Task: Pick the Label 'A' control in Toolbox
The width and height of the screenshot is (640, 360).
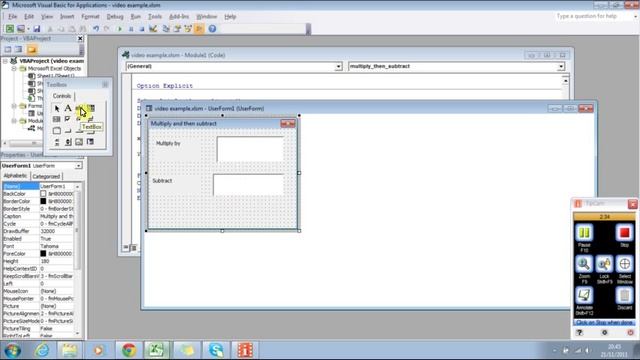Action: click(68, 108)
